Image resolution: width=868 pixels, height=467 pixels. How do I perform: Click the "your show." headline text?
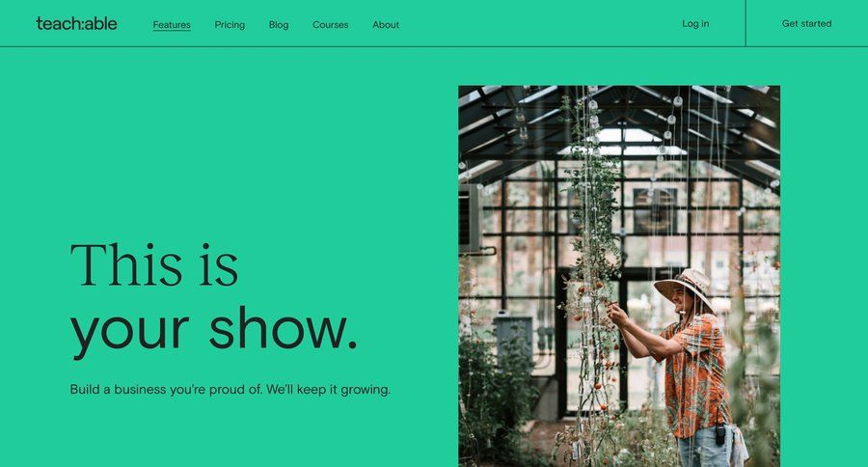(x=214, y=331)
